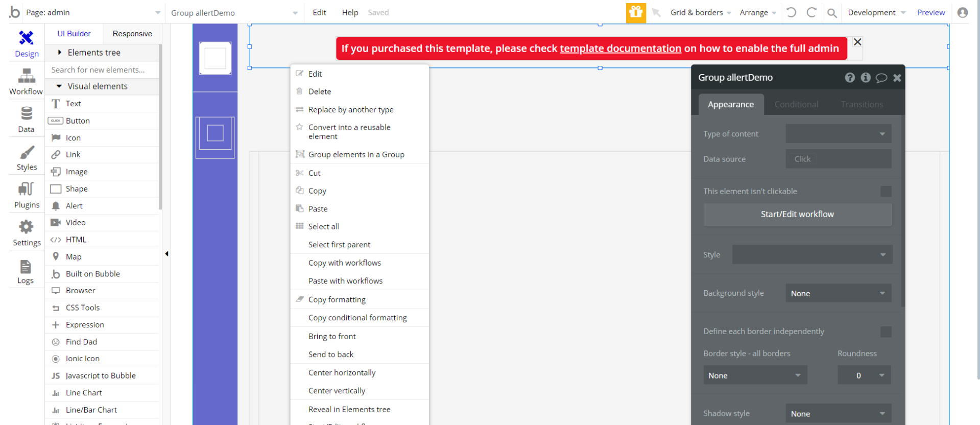Switch to the Responsive tab
The width and height of the screenshot is (980, 425).
click(x=132, y=34)
